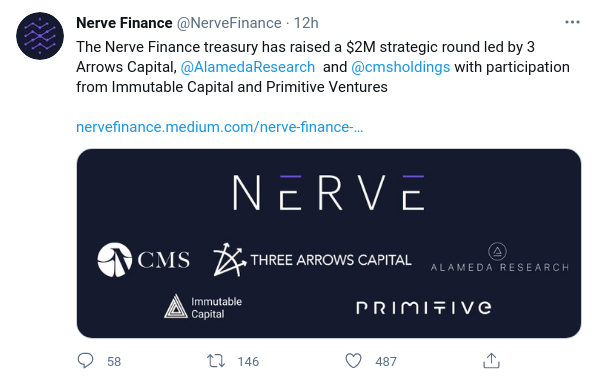This screenshot has width=598, height=382.
Task: Click the Nerve Finance display name
Action: point(124,23)
